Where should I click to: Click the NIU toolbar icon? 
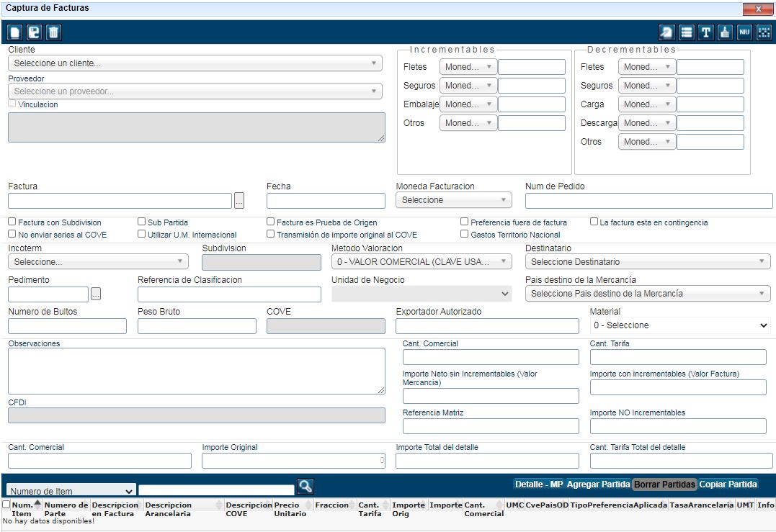(x=744, y=32)
